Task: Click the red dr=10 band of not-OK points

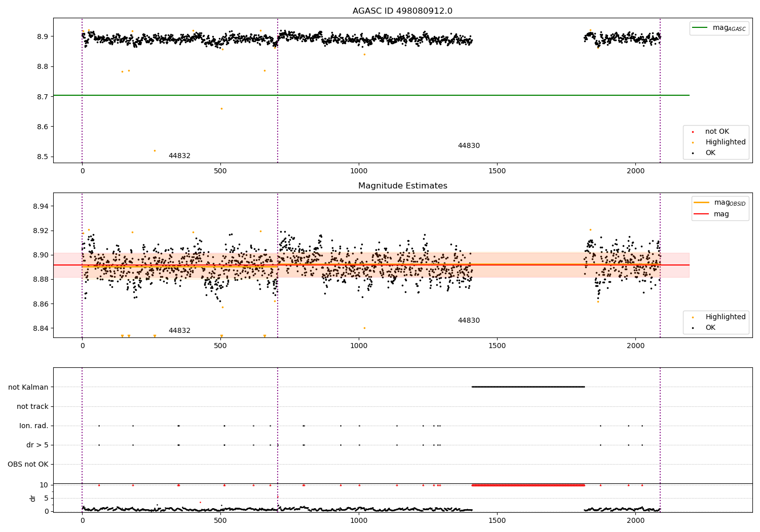Action: coord(528,485)
